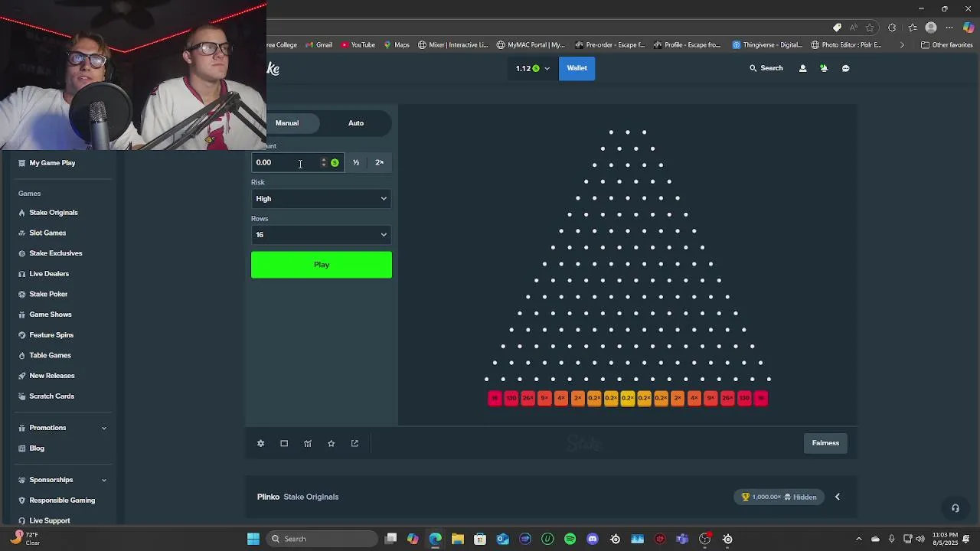Open the Gmail bookmark

(x=318, y=45)
